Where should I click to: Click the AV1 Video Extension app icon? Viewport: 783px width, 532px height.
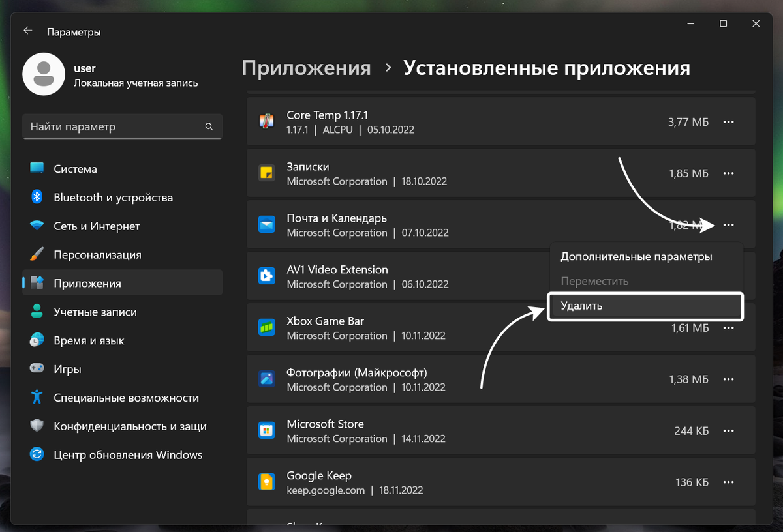pos(266,276)
